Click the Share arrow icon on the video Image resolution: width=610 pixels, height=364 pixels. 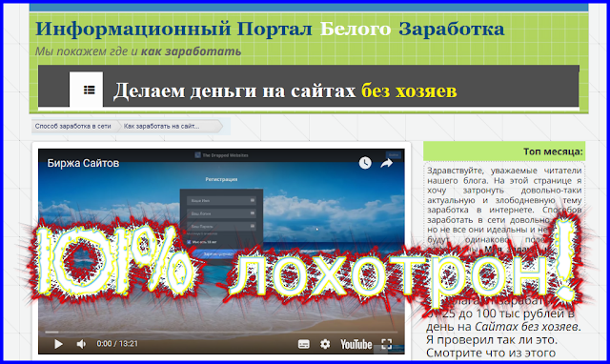(386, 163)
